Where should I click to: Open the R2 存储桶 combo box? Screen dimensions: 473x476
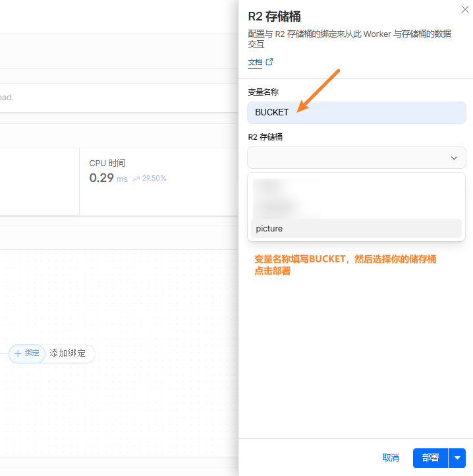tap(356, 158)
